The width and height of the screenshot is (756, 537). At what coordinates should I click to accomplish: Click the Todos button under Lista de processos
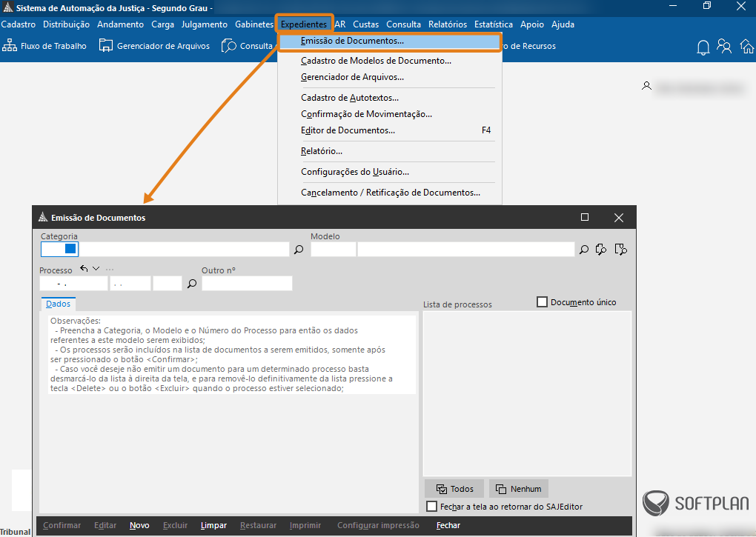[454, 489]
